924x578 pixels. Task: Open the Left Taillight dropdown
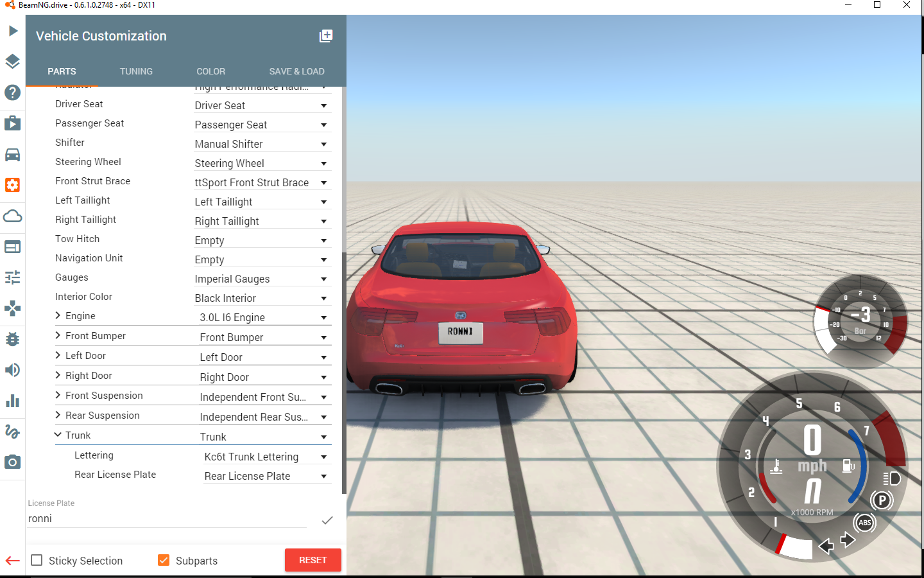[x=262, y=202]
